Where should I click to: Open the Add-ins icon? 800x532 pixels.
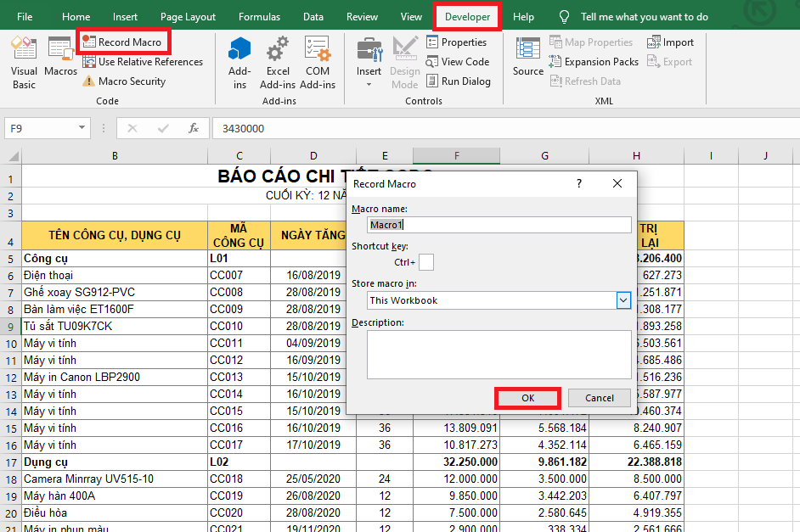tap(239, 61)
